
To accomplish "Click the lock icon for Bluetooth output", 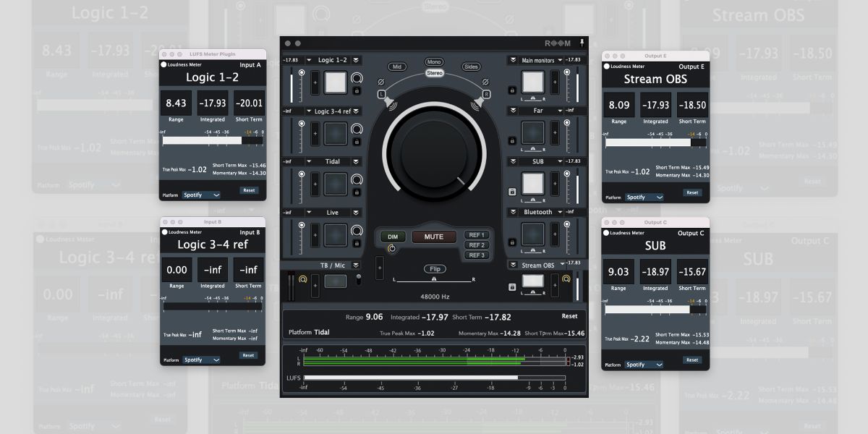I will pos(512,242).
